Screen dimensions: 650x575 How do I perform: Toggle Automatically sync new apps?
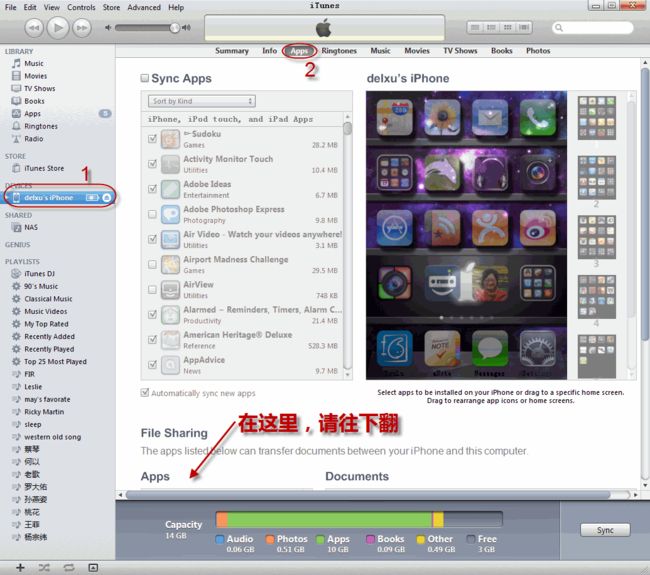tap(145, 393)
